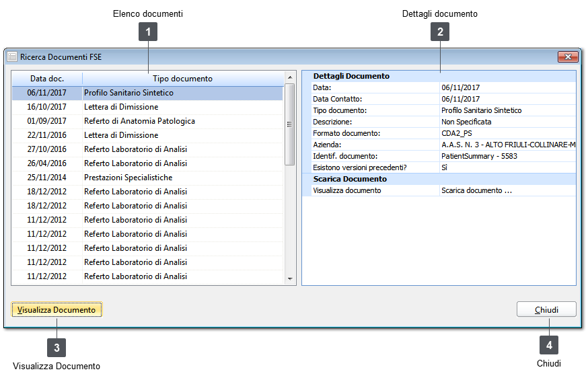588x382 pixels.
Task: Click the document list scroll up arrow
Action: coord(290,77)
